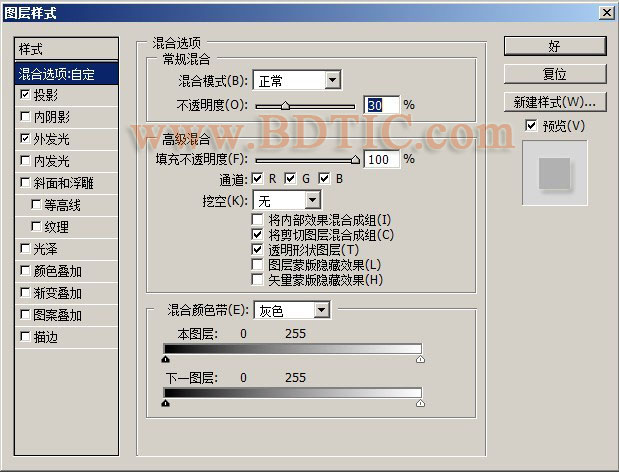Select 混合选项:自定 in styles list
The width and height of the screenshot is (619, 472).
[66, 73]
